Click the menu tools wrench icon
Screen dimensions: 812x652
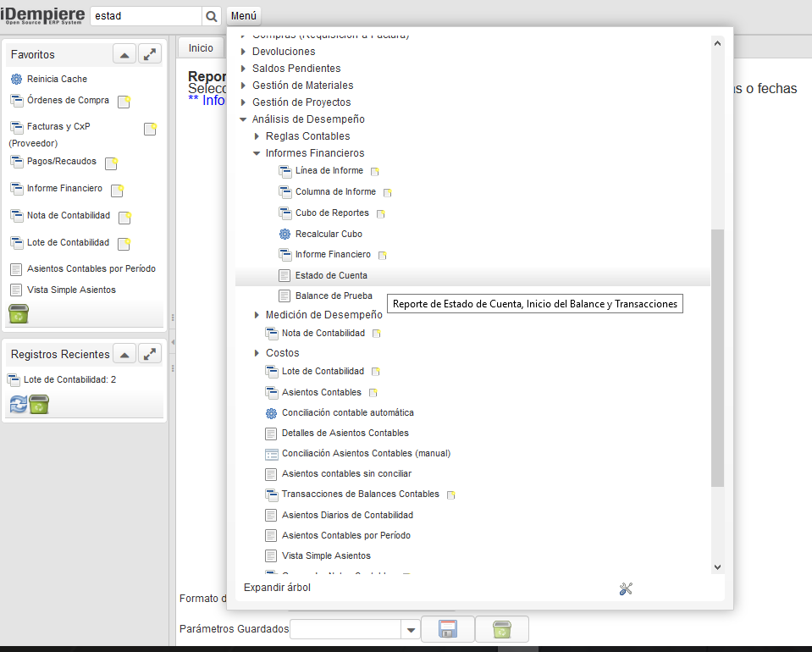pyautogui.click(x=627, y=589)
